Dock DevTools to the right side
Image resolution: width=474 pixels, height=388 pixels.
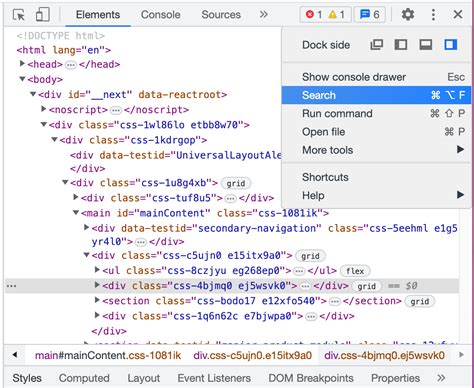click(450, 45)
